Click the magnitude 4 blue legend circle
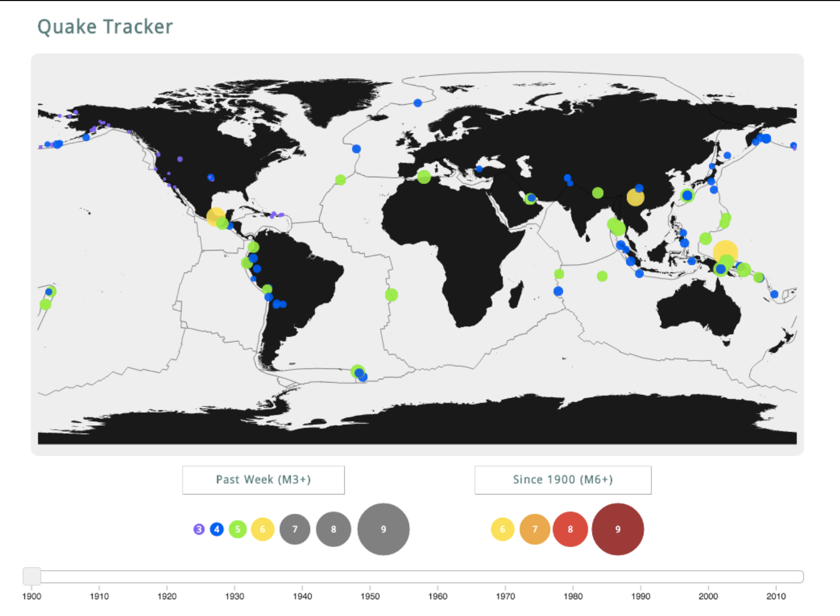 coord(217,529)
